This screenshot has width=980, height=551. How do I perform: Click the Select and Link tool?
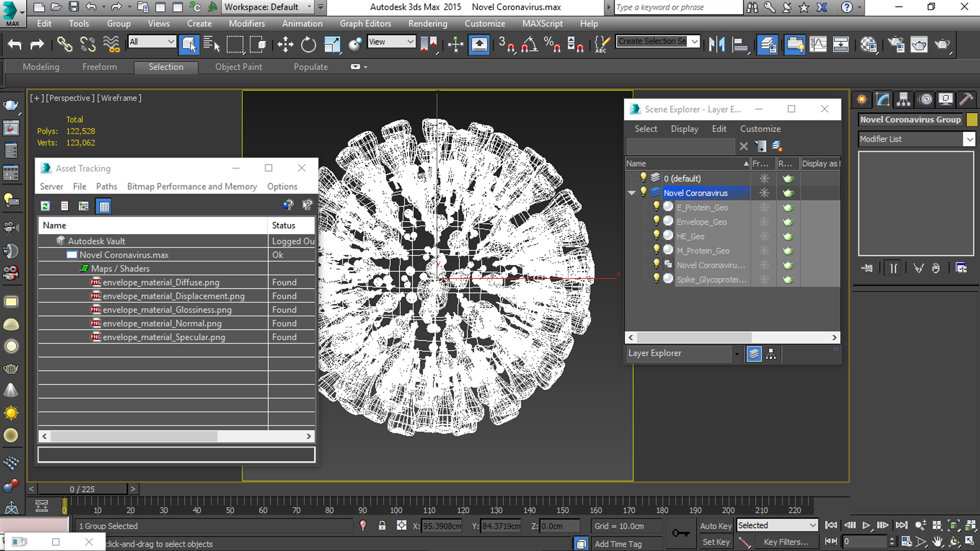coord(64,45)
